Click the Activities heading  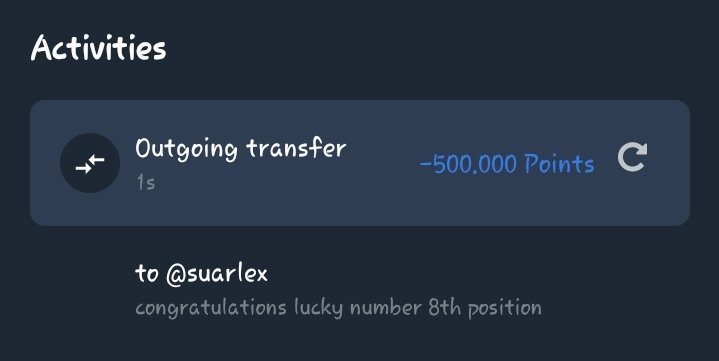tap(99, 48)
